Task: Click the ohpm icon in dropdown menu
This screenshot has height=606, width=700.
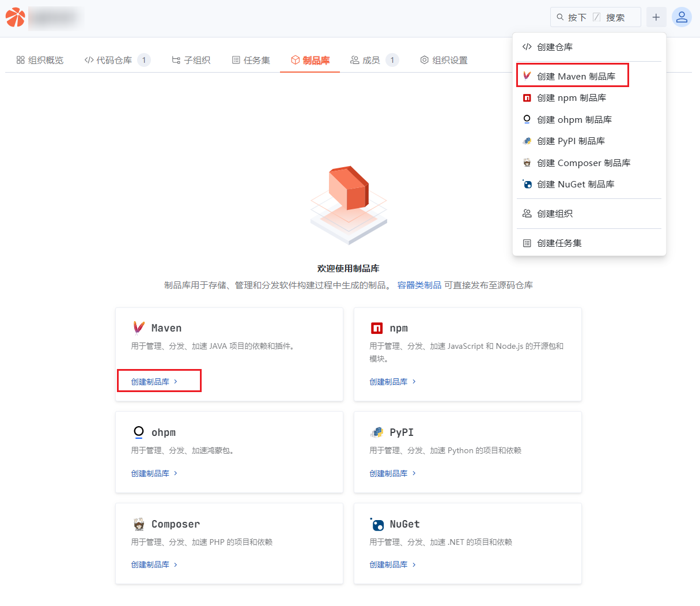Action: point(527,119)
